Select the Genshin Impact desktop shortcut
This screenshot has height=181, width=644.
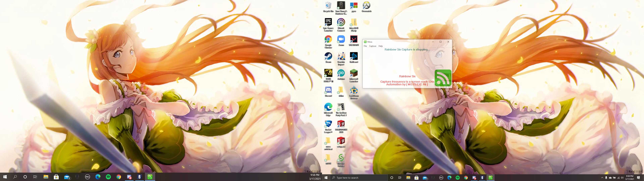(341, 59)
